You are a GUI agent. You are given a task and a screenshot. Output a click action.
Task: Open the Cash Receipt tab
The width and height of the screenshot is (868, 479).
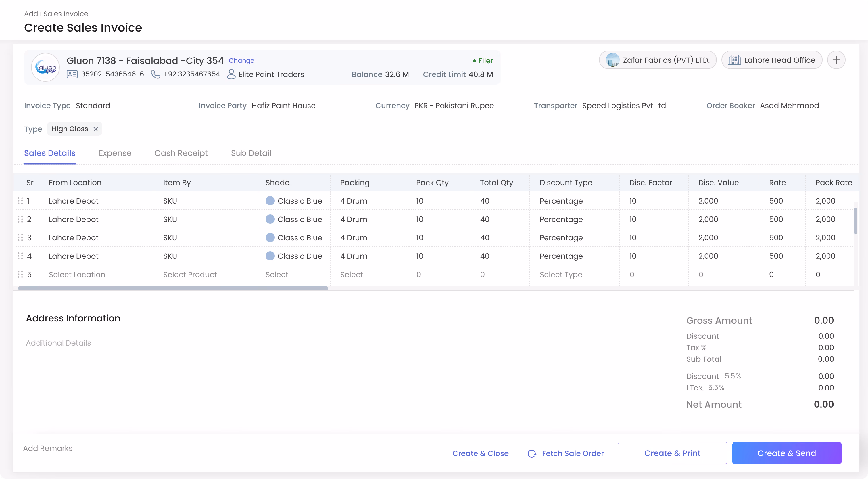(x=181, y=153)
